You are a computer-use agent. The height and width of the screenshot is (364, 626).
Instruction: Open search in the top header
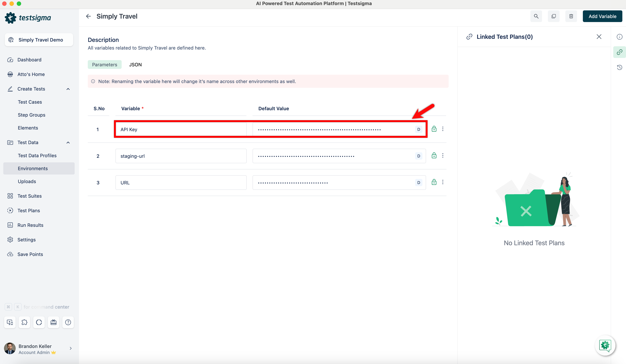[536, 16]
